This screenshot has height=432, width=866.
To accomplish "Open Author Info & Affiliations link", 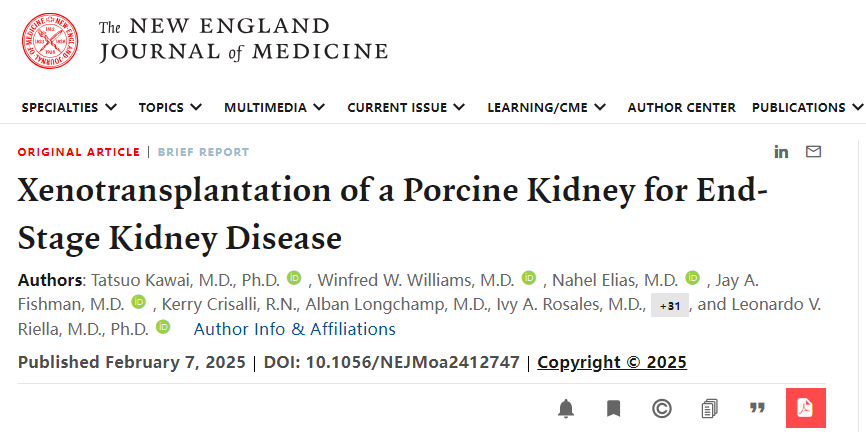I will 294,329.
